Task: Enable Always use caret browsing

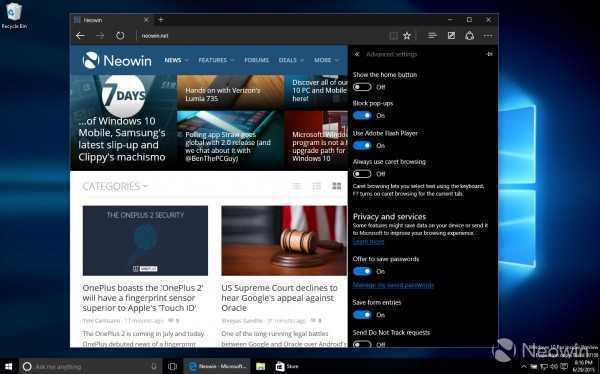Action: click(x=362, y=174)
